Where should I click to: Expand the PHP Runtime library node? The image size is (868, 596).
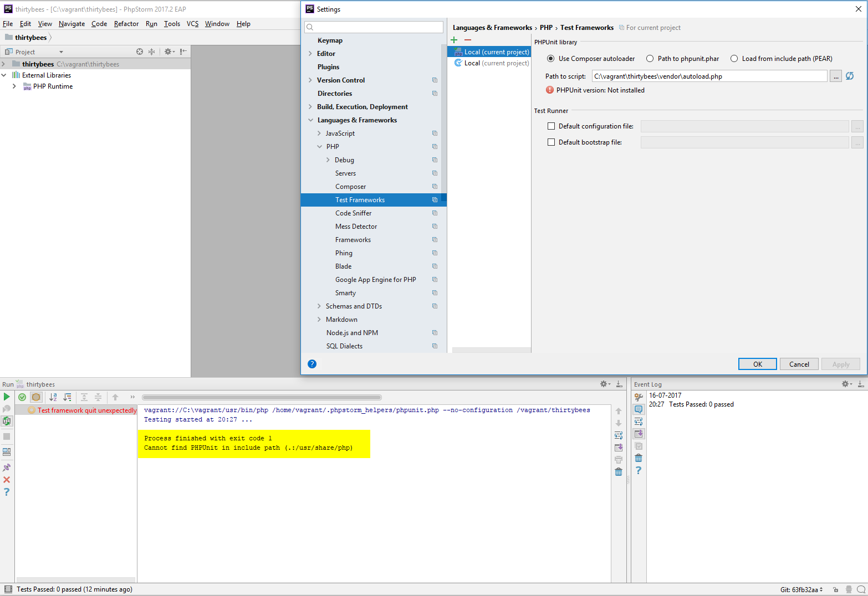coord(14,86)
